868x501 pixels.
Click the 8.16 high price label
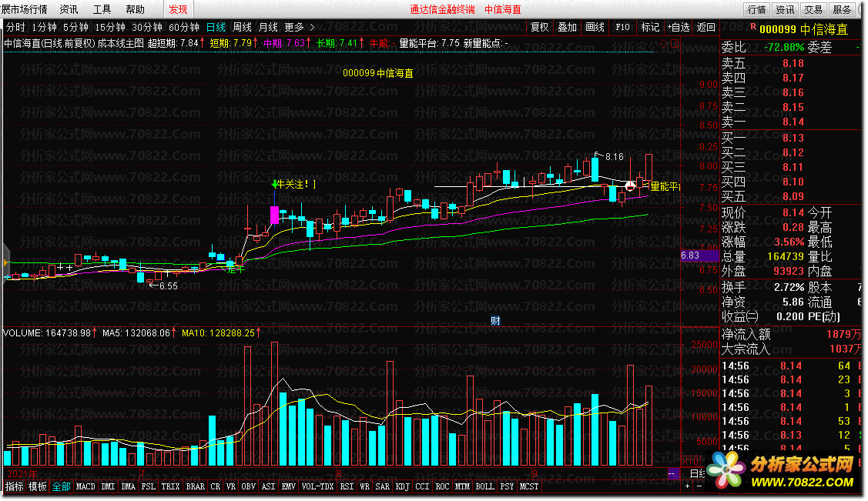point(614,157)
